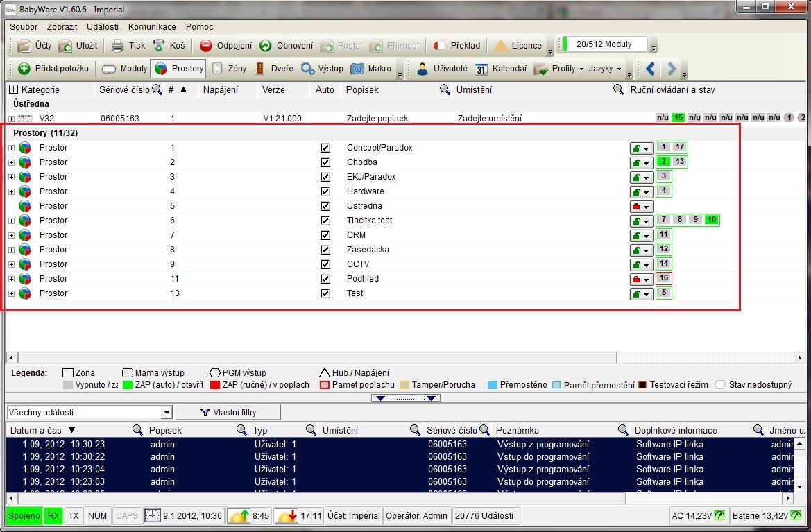Click the Odpojení disconnect icon

coord(206,46)
